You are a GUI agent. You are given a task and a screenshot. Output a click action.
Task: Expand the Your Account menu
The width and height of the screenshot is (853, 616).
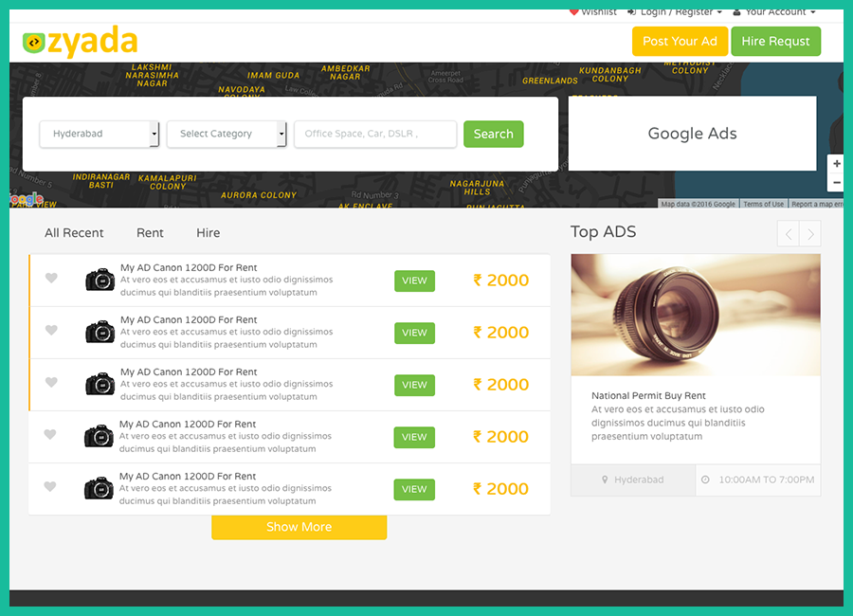774,11
